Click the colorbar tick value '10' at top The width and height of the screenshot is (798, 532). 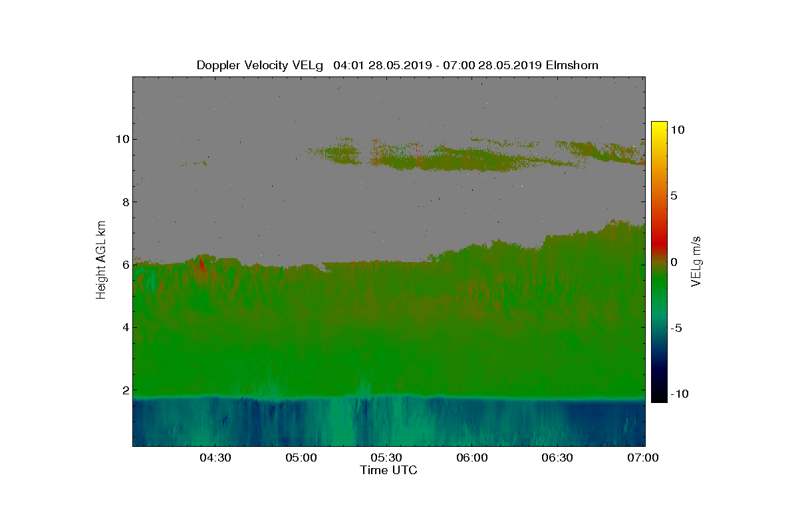coord(677,130)
